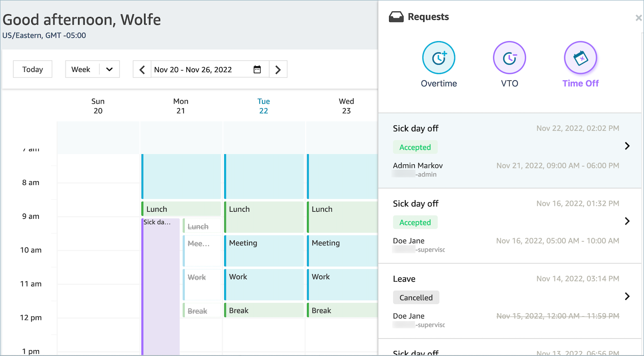This screenshot has height=356, width=644.
Task: Open the Overtime request icon
Action: [439, 58]
